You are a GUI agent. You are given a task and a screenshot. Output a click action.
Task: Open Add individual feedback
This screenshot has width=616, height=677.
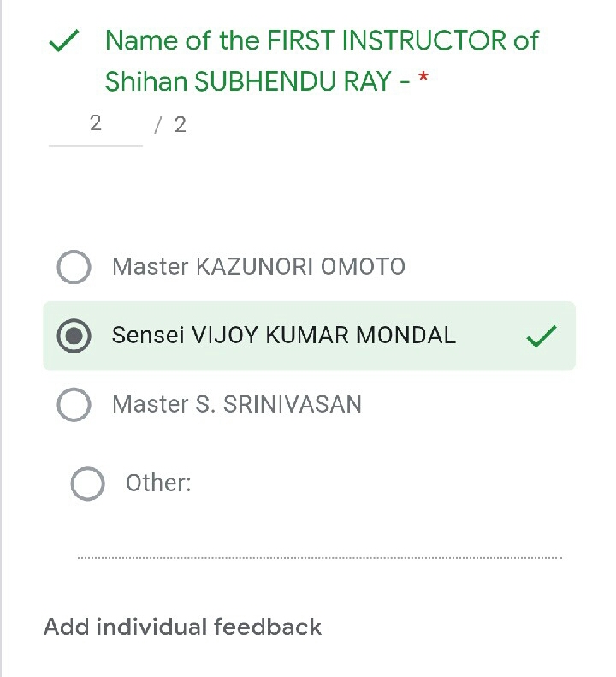click(x=182, y=627)
